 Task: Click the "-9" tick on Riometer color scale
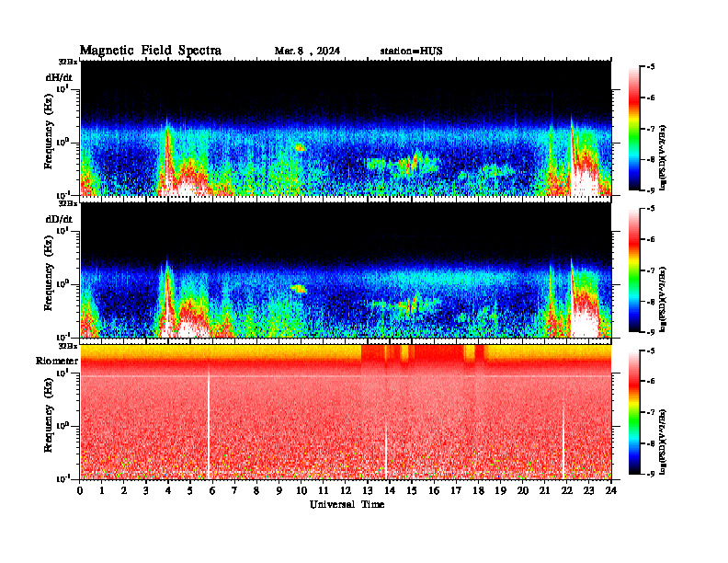[651, 474]
